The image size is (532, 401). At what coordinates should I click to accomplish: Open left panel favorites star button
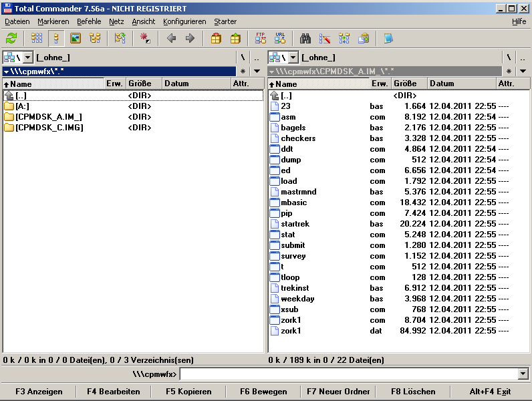243,72
